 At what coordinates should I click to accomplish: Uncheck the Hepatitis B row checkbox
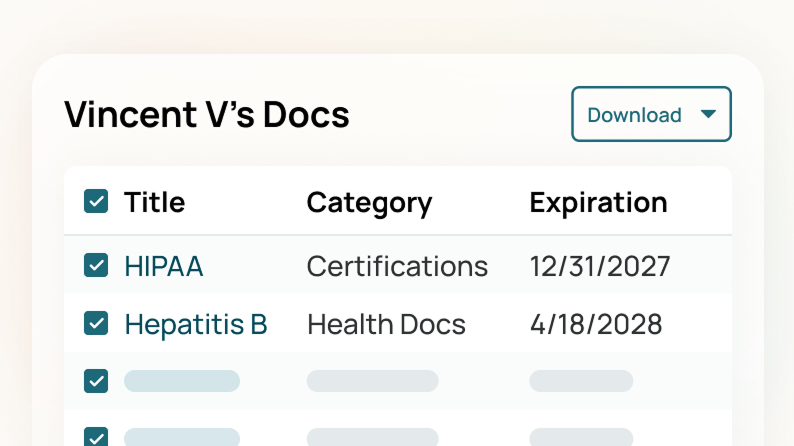(96, 323)
